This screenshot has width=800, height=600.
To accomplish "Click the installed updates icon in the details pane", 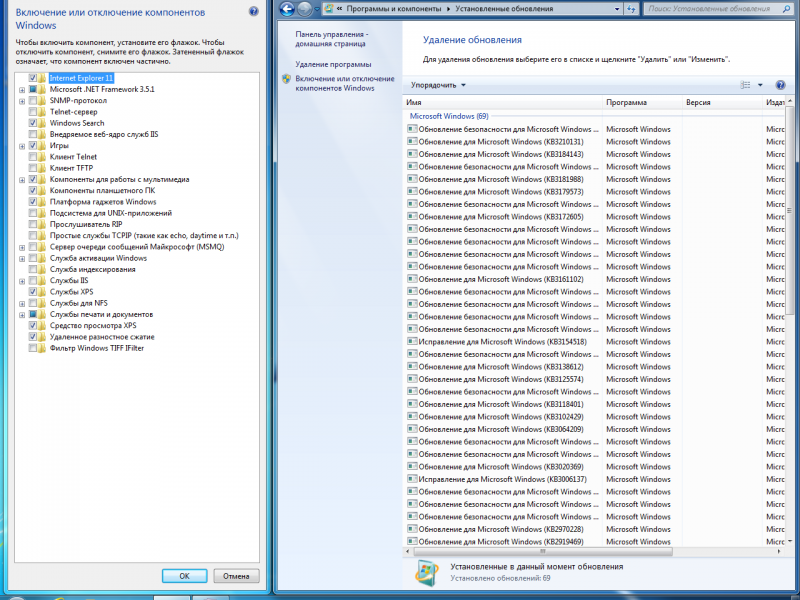I will point(427,572).
